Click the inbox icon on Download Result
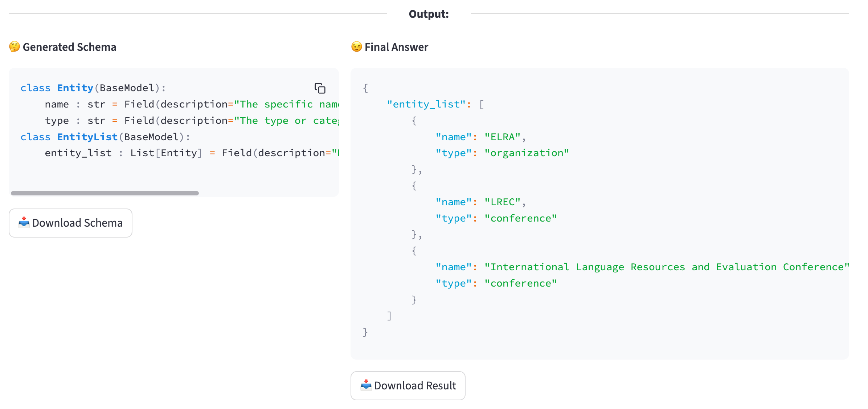 [x=366, y=385]
